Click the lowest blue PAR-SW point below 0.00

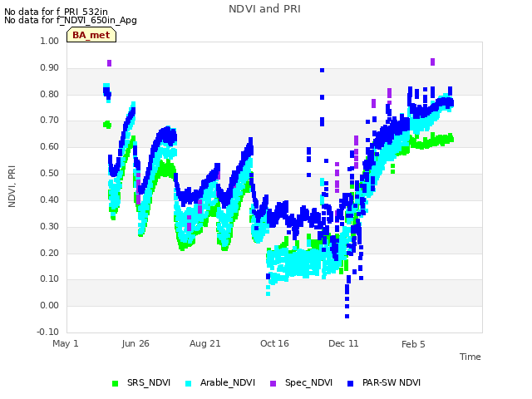point(347,316)
